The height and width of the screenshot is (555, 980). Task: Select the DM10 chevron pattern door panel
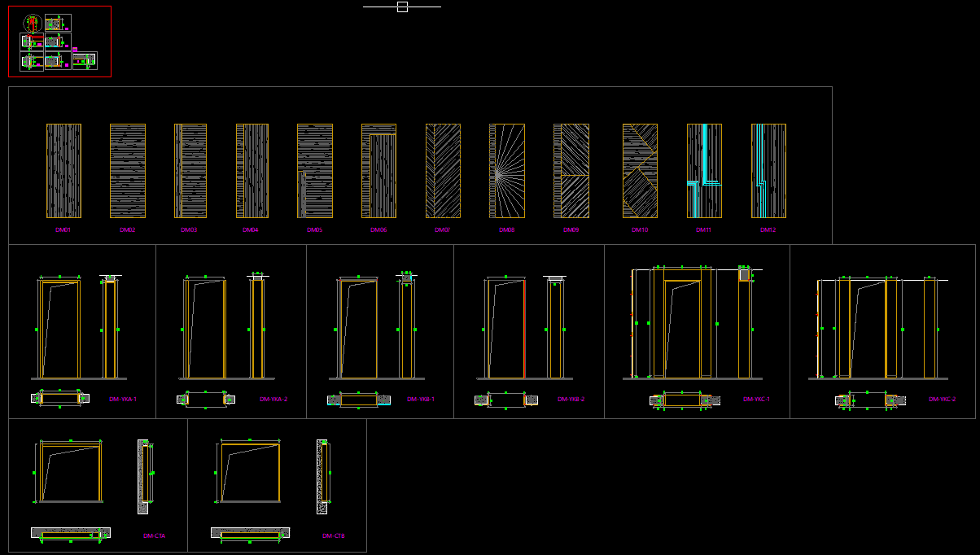(x=640, y=171)
